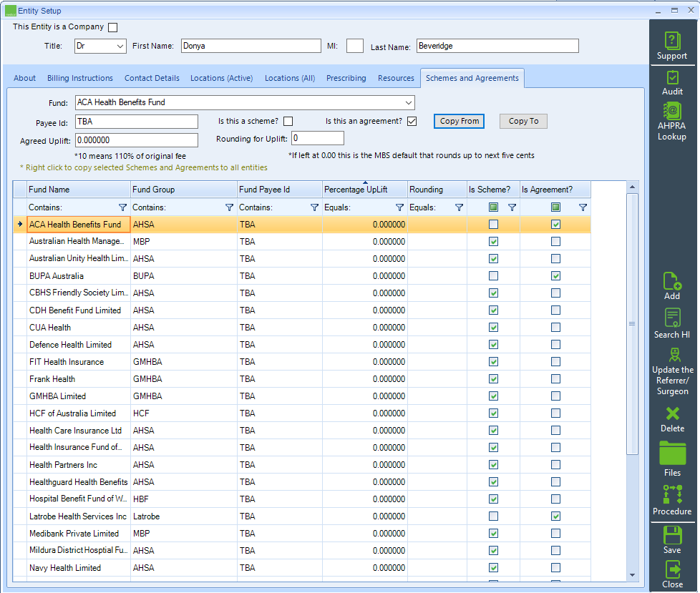Toggle 'Is this an agreement?' checkbox

412,122
